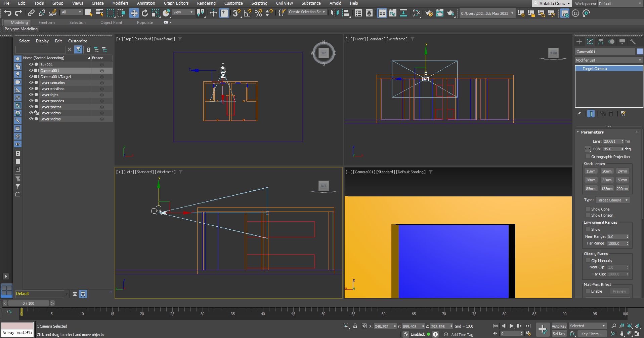Turn on the Clip Manually checkbox
644x338 pixels.
(588, 261)
